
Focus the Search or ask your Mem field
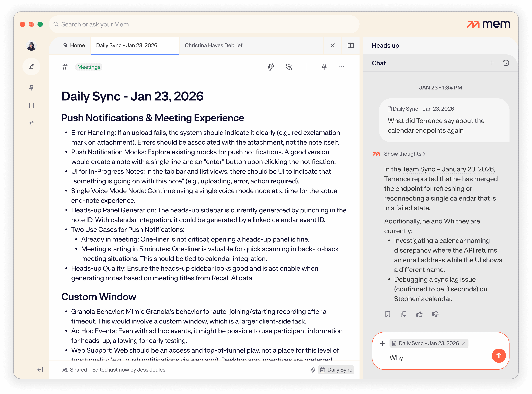coord(204,24)
